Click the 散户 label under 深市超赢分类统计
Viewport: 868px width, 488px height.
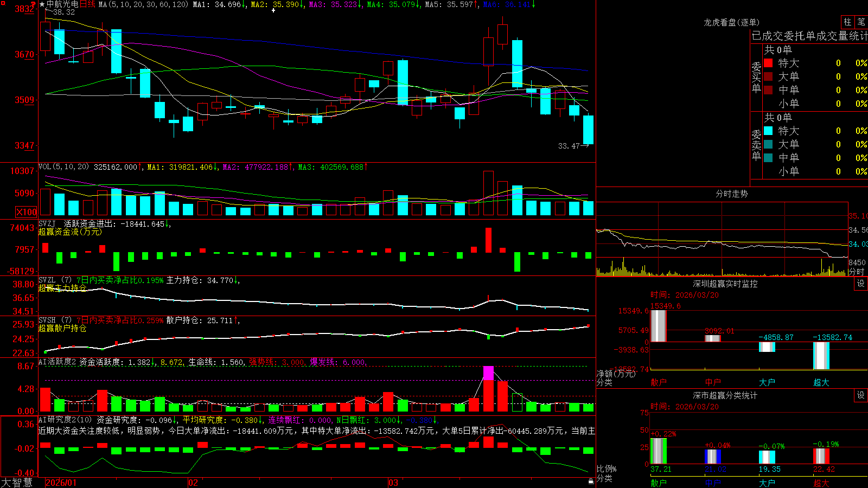[658, 483]
